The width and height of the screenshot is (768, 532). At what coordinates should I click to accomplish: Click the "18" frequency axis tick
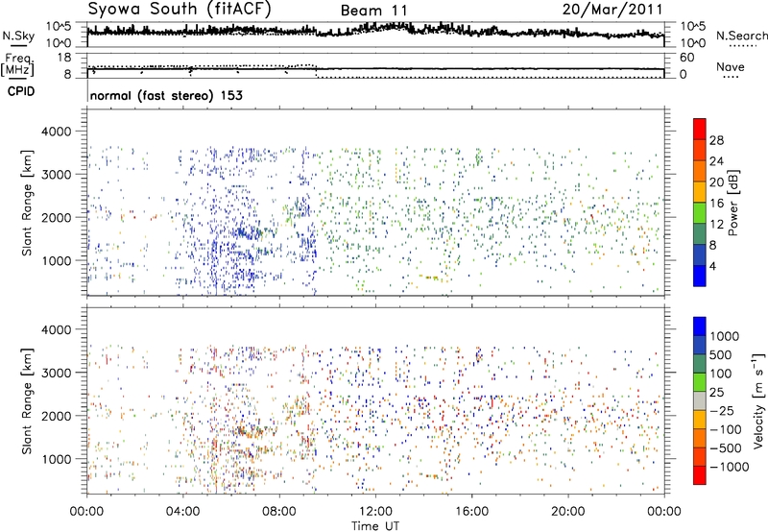pos(64,58)
